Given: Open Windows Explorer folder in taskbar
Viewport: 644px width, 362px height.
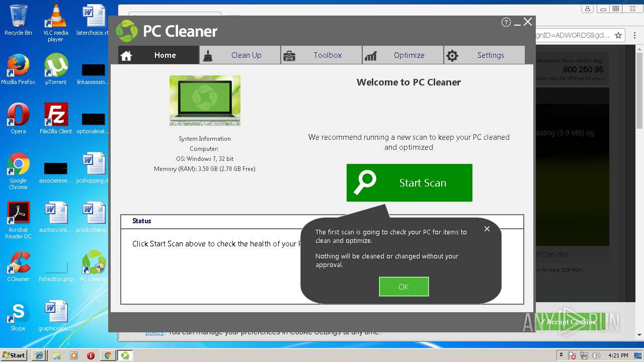Looking at the screenshot, I should pos(57,355).
